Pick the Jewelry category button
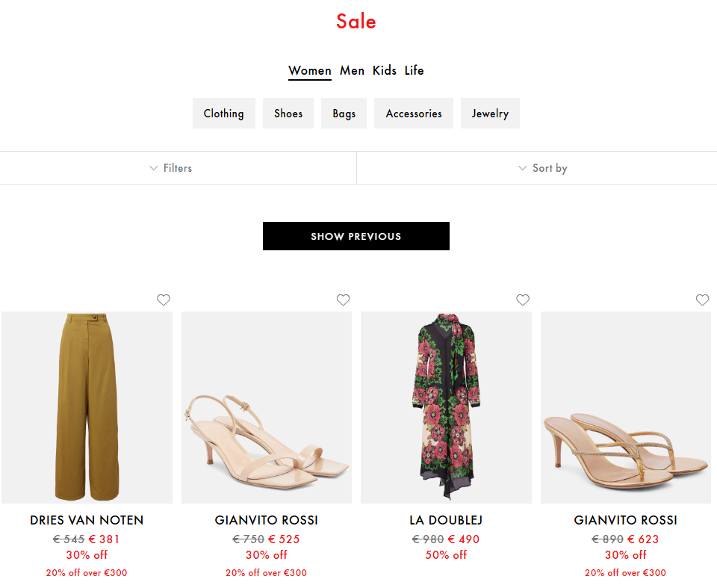The height and width of the screenshot is (588, 717). tap(490, 114)
